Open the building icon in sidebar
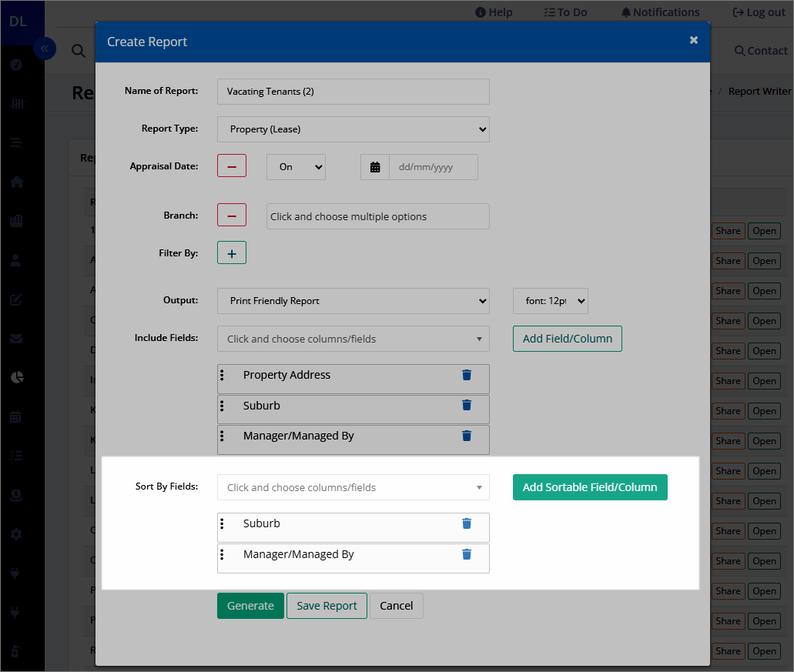The image size is (794, 672). (16, 221)
